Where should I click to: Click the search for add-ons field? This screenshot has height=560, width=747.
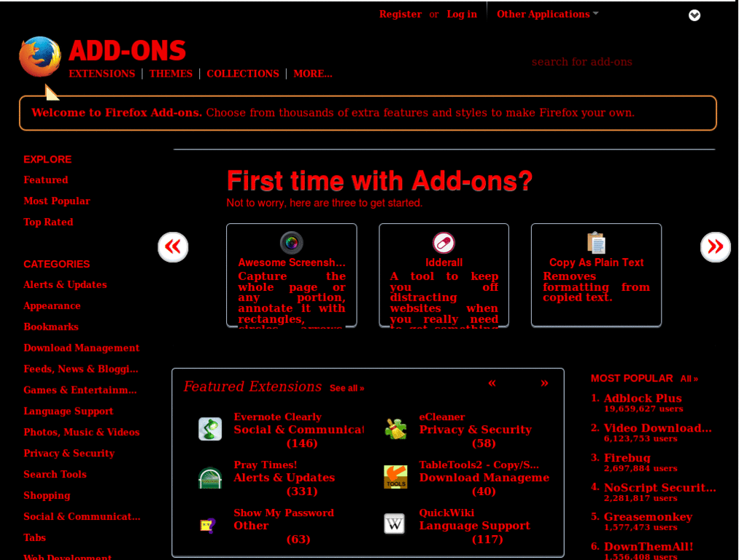[582, 62]
